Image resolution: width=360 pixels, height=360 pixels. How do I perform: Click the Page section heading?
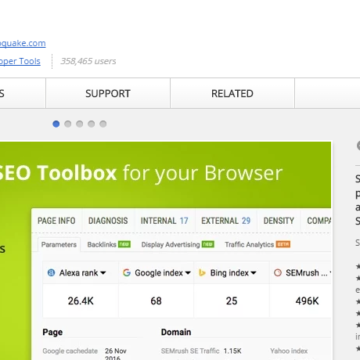[53, 332]
